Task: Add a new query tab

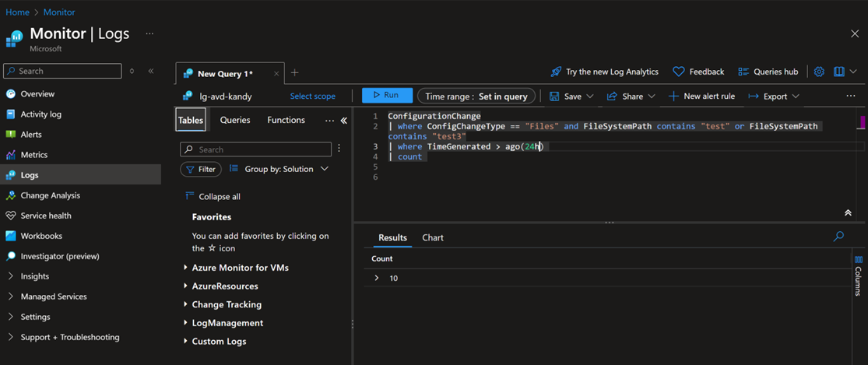Action: [295, 72]
